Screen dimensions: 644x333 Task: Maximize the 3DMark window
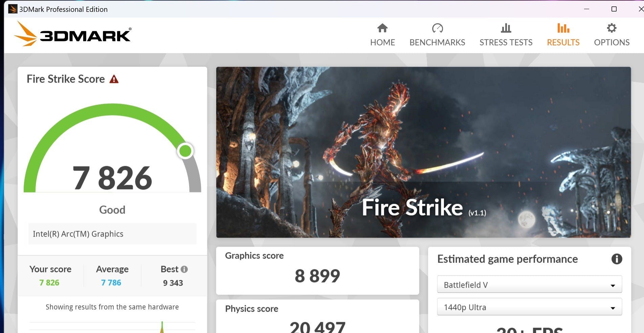click(614, 9)
